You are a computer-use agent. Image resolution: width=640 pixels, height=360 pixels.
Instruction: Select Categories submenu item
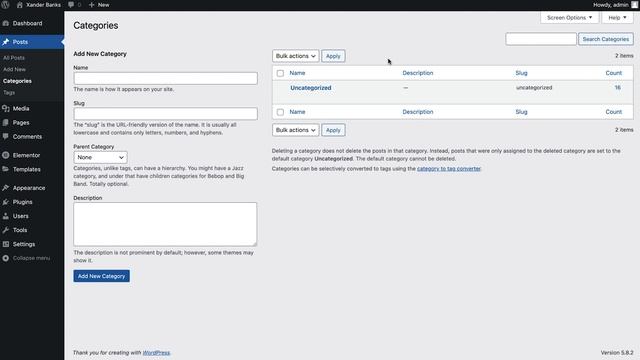click(x=17, y=81)
